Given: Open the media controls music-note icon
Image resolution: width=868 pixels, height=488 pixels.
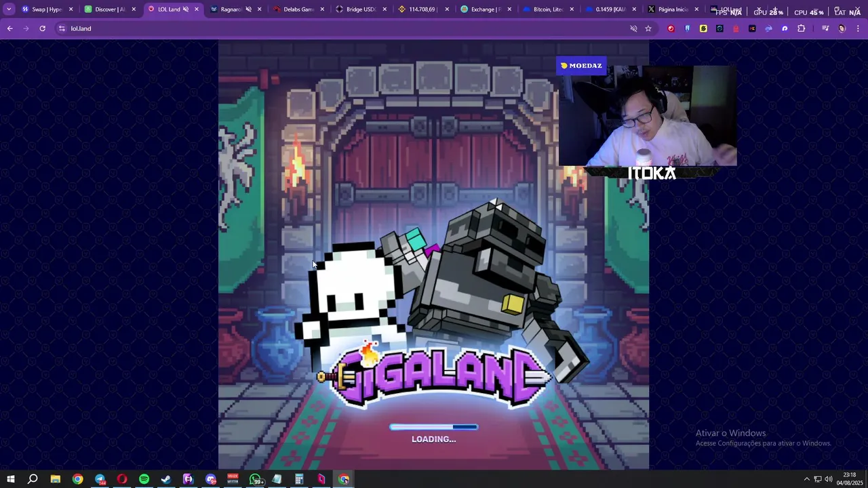Looking at the screenshot, I should tap(825, 28).
